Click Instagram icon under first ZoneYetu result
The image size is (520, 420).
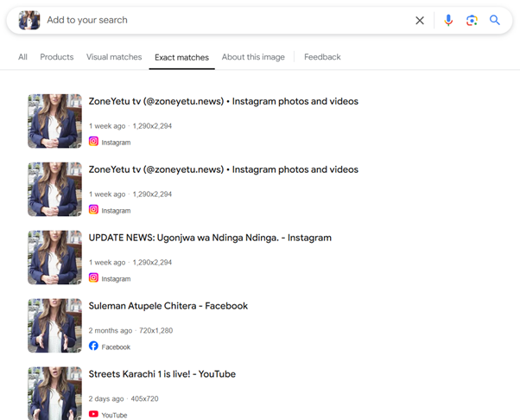point(93,142)
